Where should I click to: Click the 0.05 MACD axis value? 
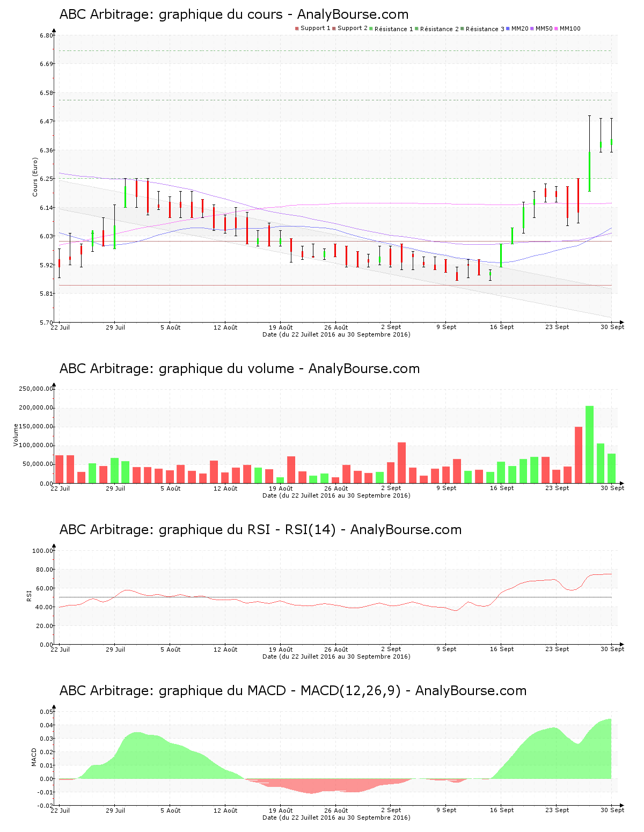47,712
